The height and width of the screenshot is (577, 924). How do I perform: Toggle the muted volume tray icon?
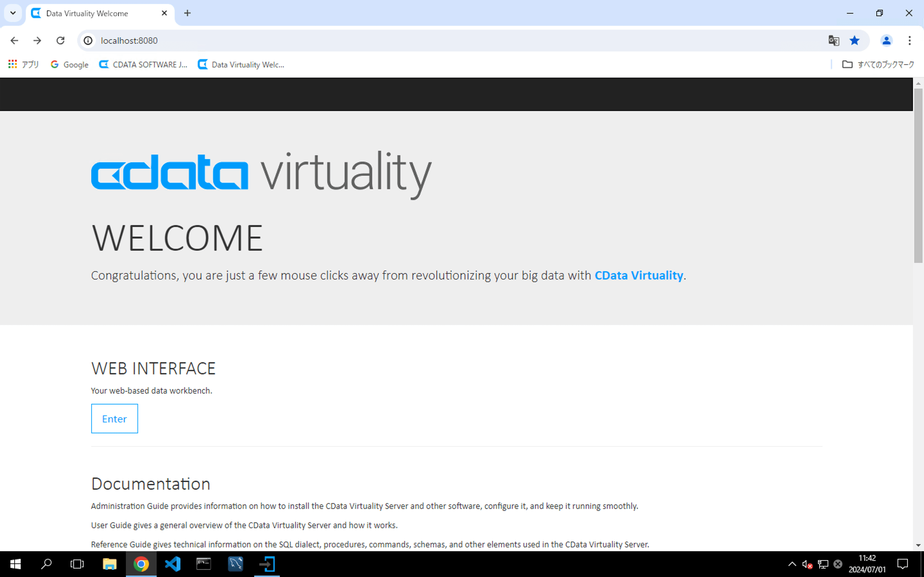coord(807,564)
